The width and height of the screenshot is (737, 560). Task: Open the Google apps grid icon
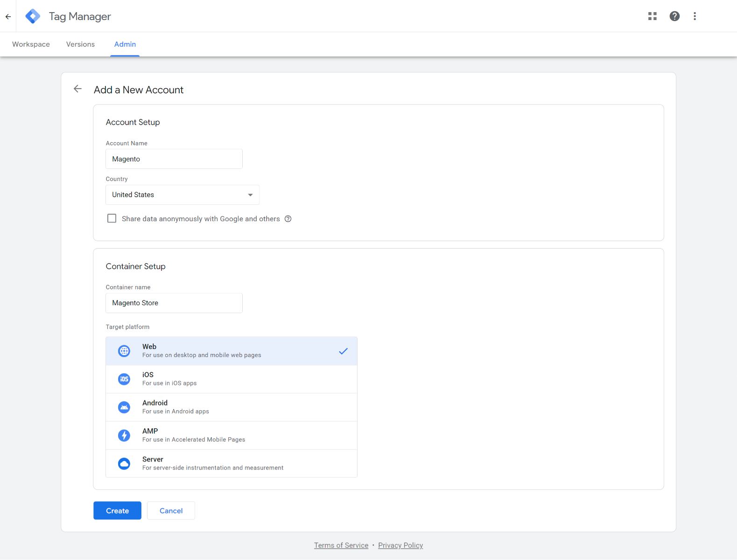coord(653,16)
